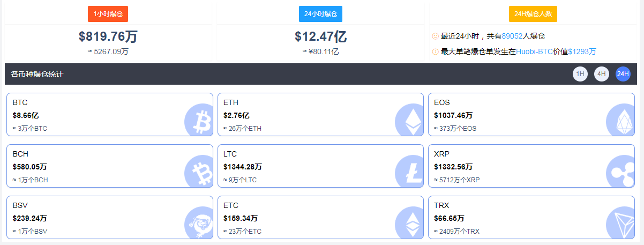
Task: Switch statistics to the 1H interval
Action: point(580,74)
